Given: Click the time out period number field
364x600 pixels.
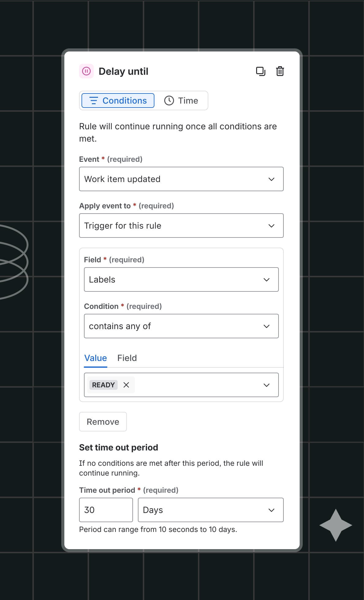Looking at the screenshot, I should (106, 510).
